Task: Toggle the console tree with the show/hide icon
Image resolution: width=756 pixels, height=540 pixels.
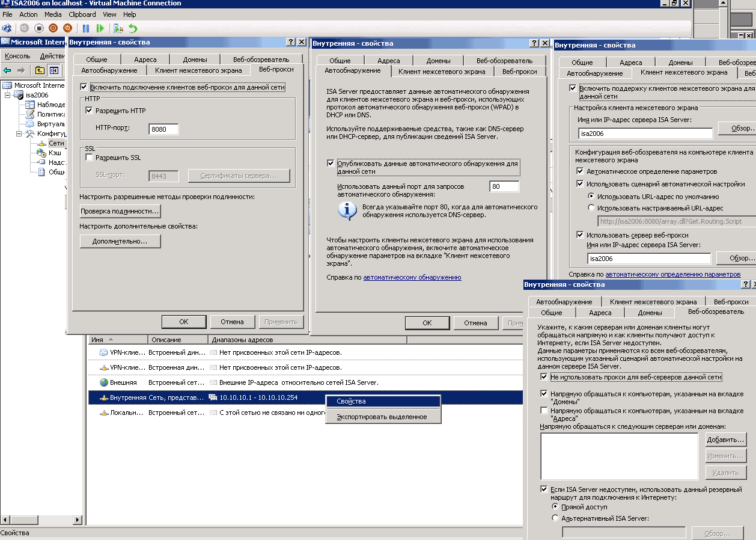Action: pos(55,70)
